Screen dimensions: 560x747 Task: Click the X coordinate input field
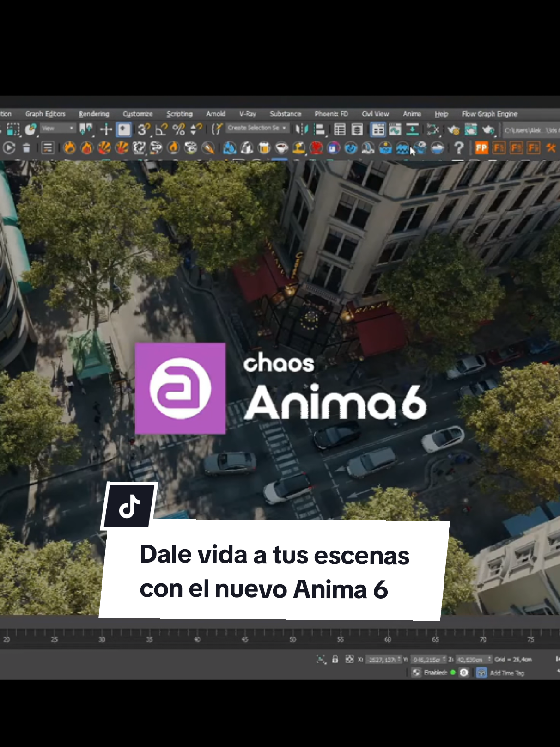click(x=382, y=660)
